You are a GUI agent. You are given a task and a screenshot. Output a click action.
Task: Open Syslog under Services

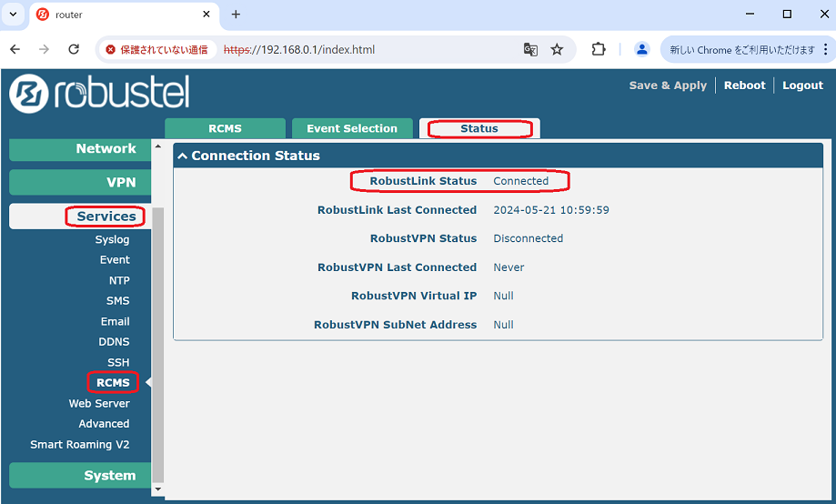[112, 239]
